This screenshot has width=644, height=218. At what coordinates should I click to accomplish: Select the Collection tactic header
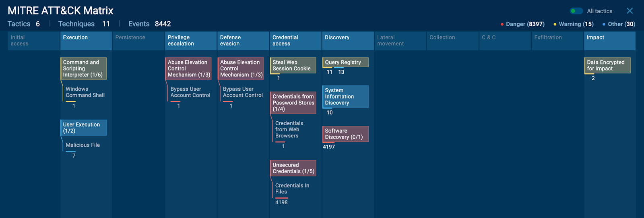pyautogui.click(x=452, y=41)
